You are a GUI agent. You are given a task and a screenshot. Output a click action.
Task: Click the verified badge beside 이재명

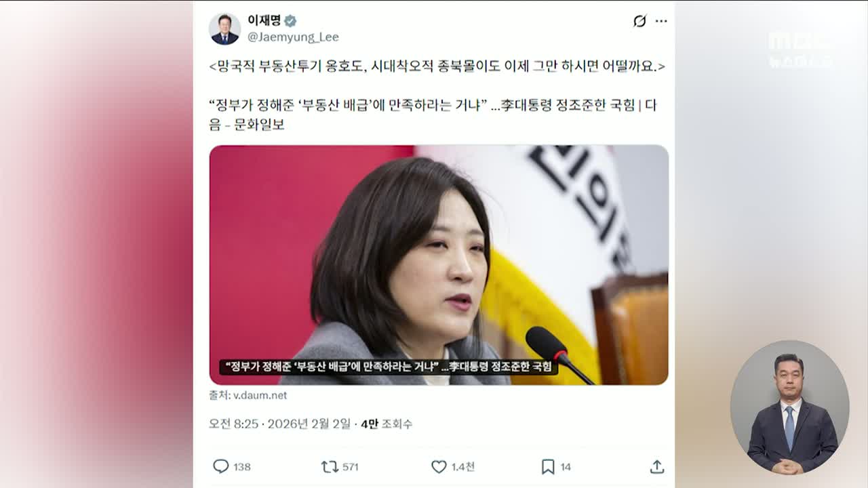290,20
